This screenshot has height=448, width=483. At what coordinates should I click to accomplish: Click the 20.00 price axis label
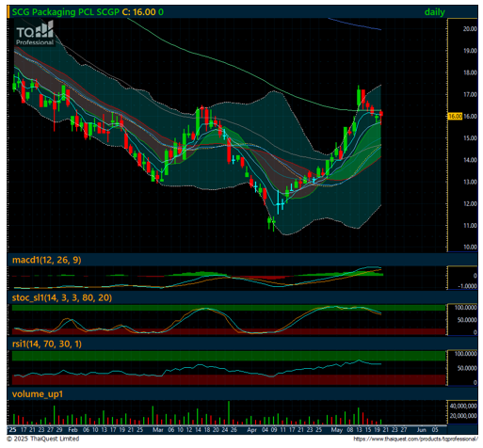pos(470,29)
